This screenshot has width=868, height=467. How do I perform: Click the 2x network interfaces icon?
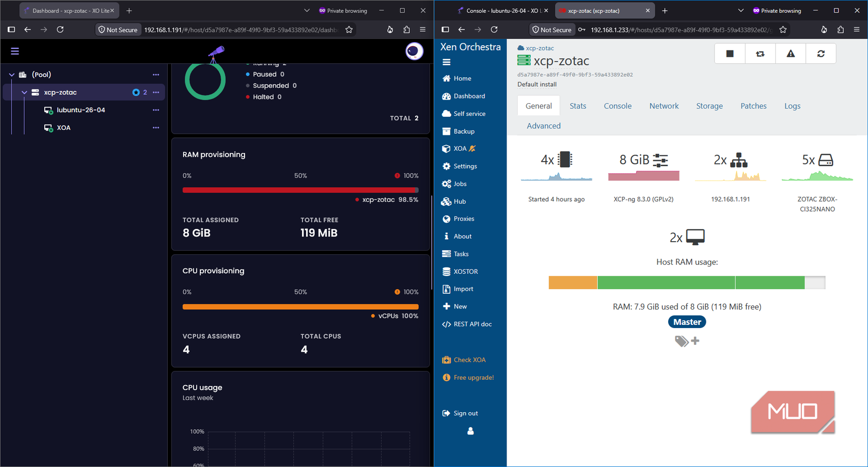[x=739, y=160]
